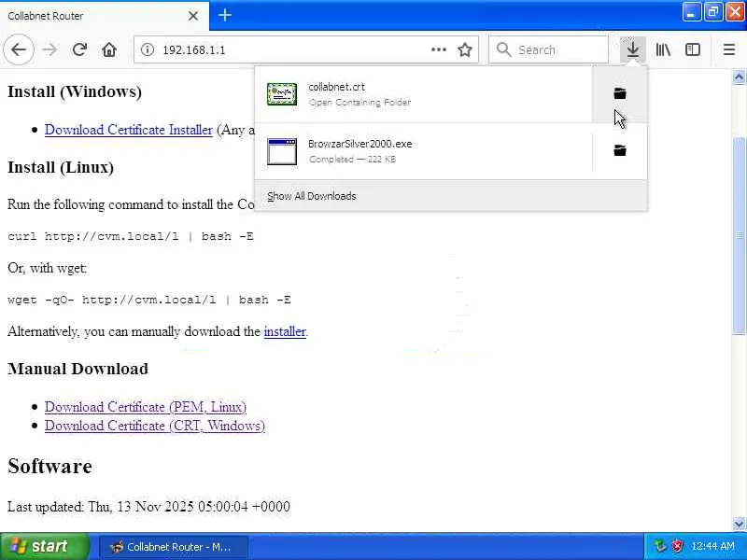Image resolution: width=747 pixels, height=560 pixels.
Task: Click the collabnet.crt certificate file icon
Action: [282, 94]
